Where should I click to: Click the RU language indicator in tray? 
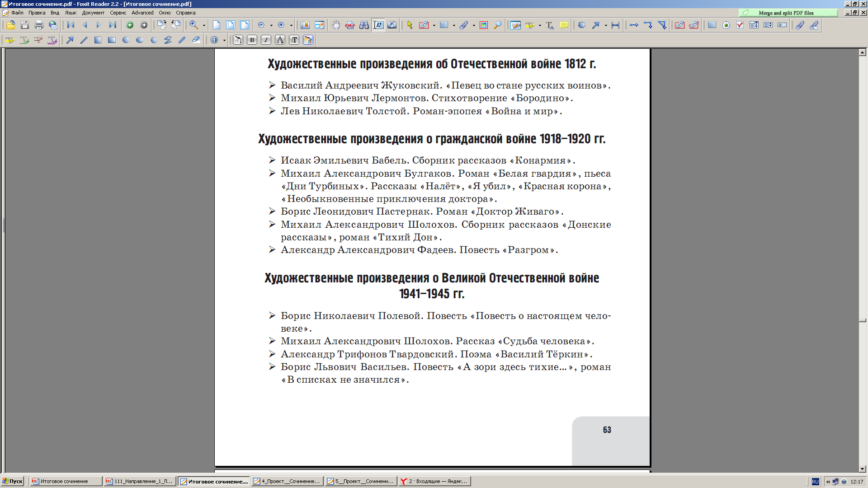(815, 482)
